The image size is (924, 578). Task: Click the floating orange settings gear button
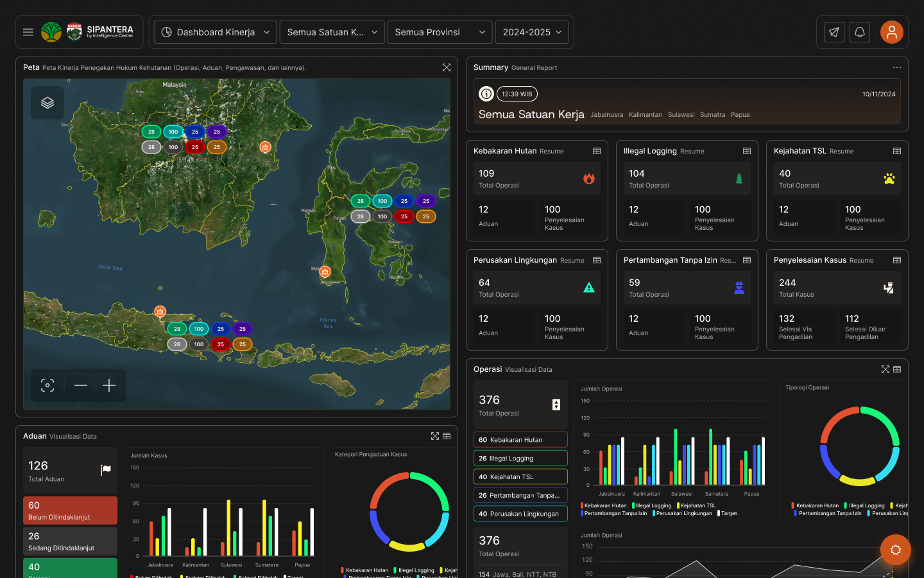895,550
